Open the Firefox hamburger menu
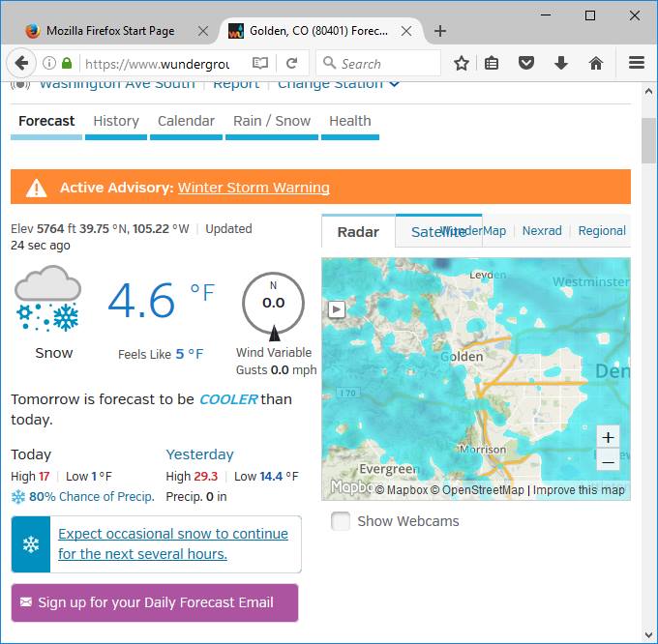This screenshot has height=644, width=658. (x=636, y=64)
